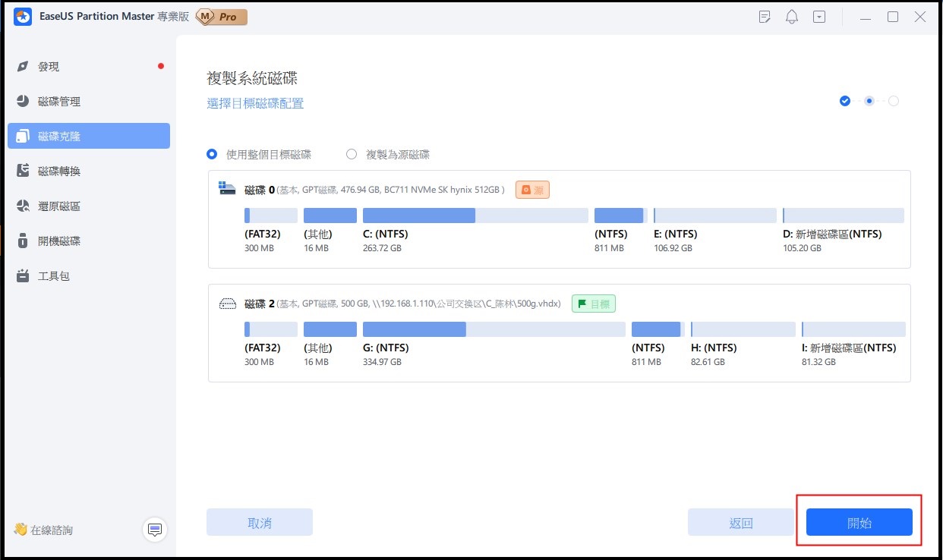Viewport: 943px width, 560px height.
Task: Open 線上諮詢 online consultation
Action: pyautogui.click(x=46, y=530)
